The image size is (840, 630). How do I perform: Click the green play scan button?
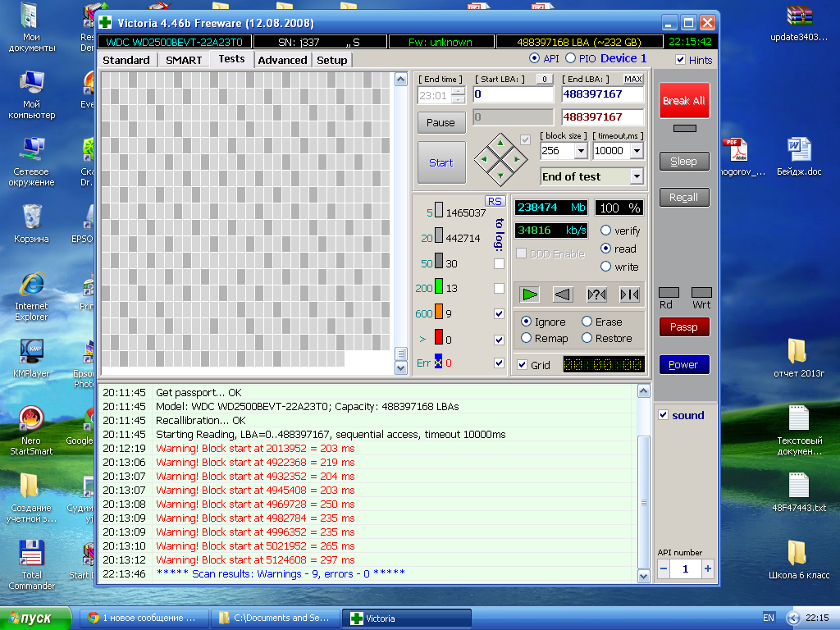pos(529,294)
